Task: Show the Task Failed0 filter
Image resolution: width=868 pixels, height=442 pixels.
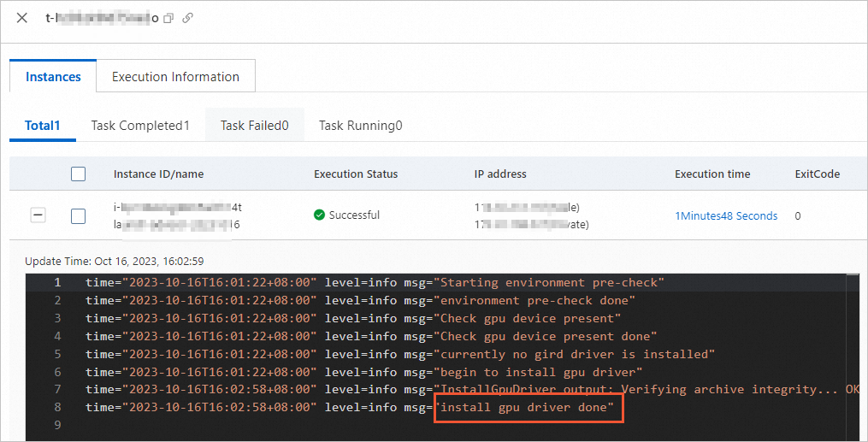Action: pos(255,126)
